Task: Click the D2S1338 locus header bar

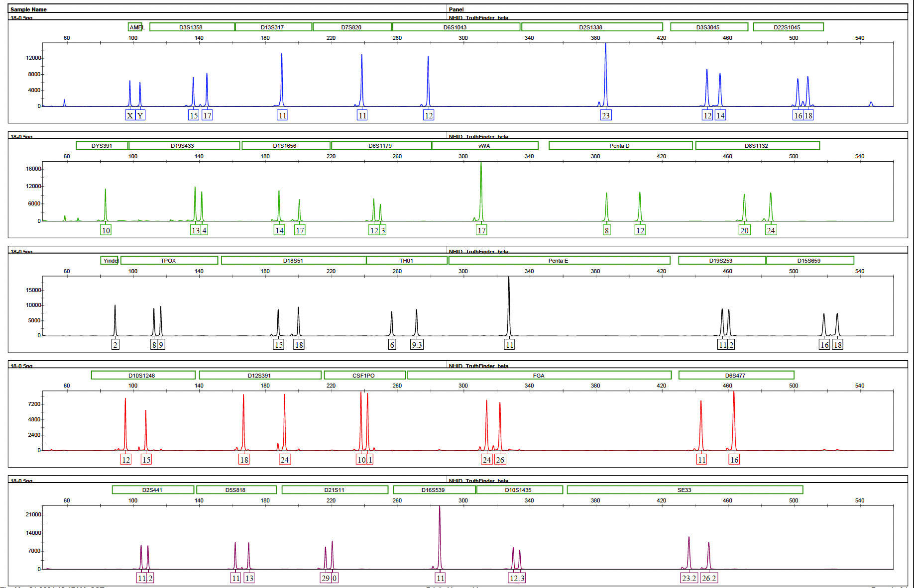Action: click(591, 27)
